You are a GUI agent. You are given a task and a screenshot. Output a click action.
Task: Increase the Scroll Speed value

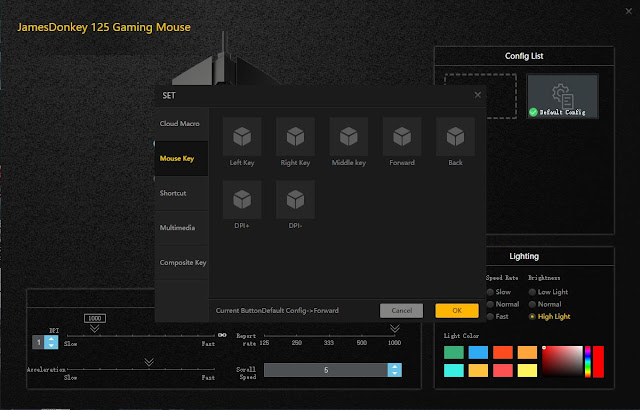coord(395,367)
